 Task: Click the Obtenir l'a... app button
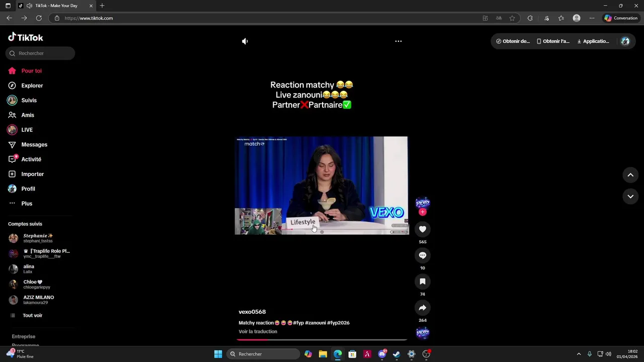(x=553, y=41)
